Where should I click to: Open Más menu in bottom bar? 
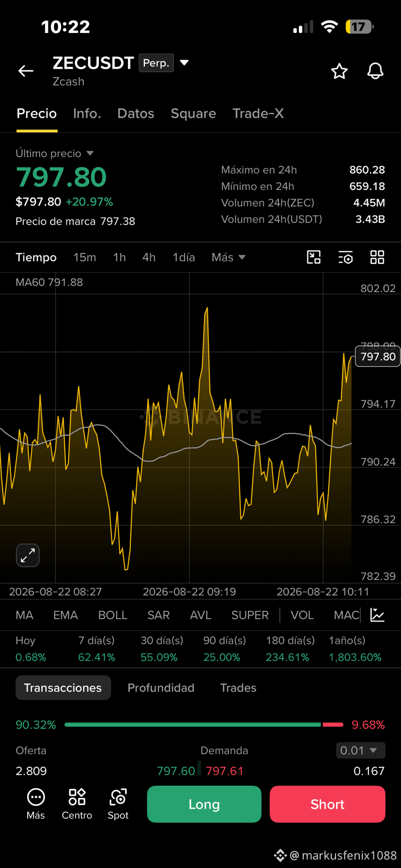pos(36,805)
